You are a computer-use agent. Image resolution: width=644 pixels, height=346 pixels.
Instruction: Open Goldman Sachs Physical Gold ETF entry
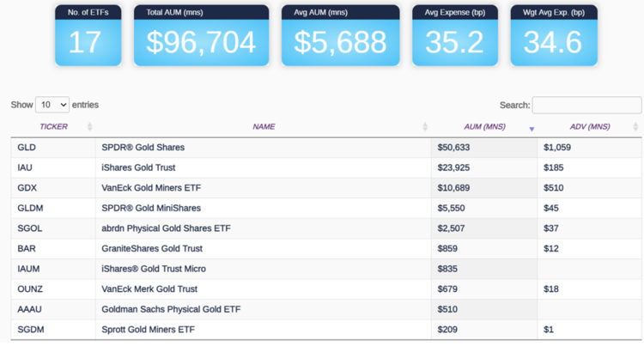[172, 309]
